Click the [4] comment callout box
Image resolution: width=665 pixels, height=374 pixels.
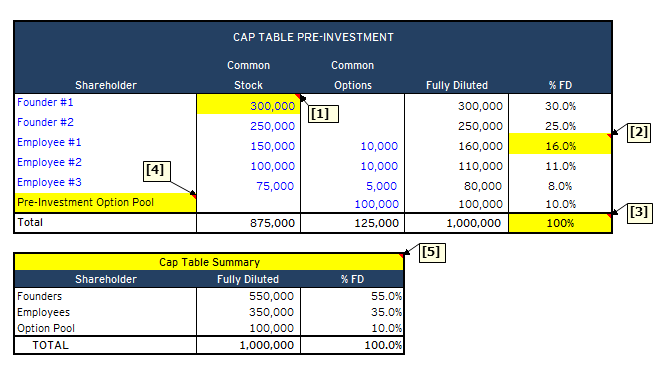[x=156, y=170]
